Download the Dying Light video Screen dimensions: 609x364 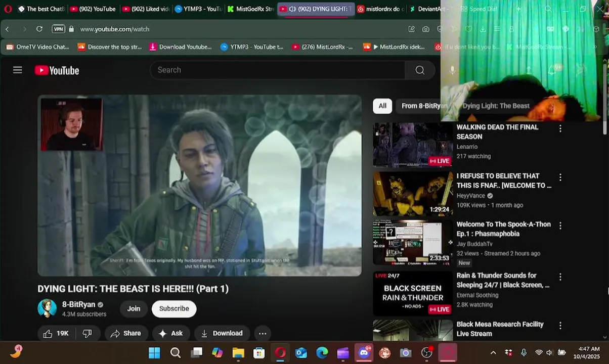(x=222, y=333)
